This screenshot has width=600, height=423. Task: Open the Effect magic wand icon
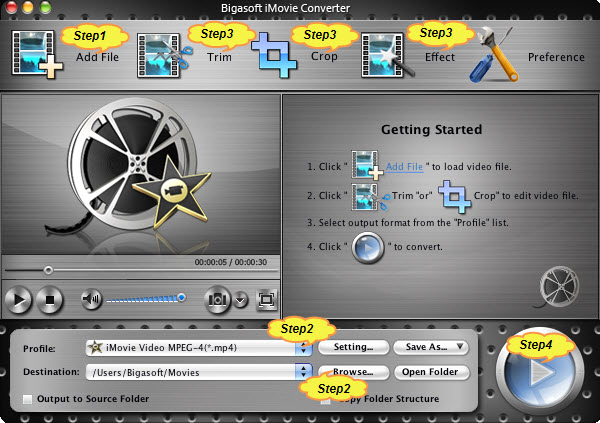387,56
